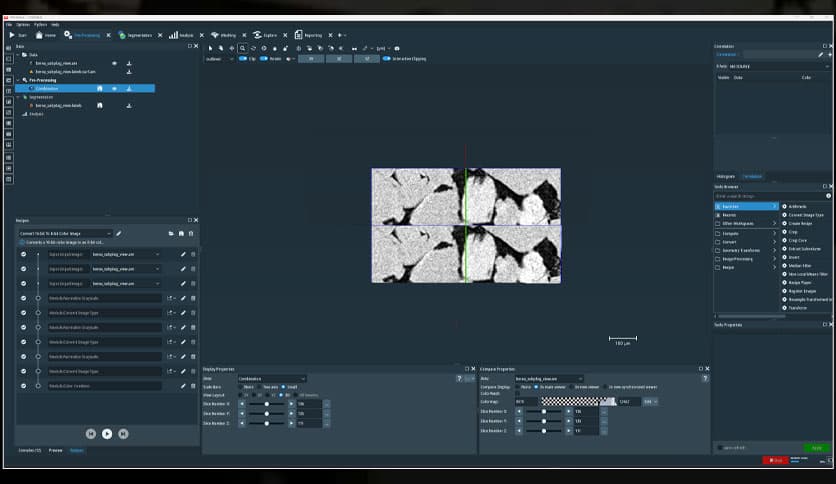Click the Home workspace icon
The width and height of the screenshot is (836, 484).
coord(40,35)
